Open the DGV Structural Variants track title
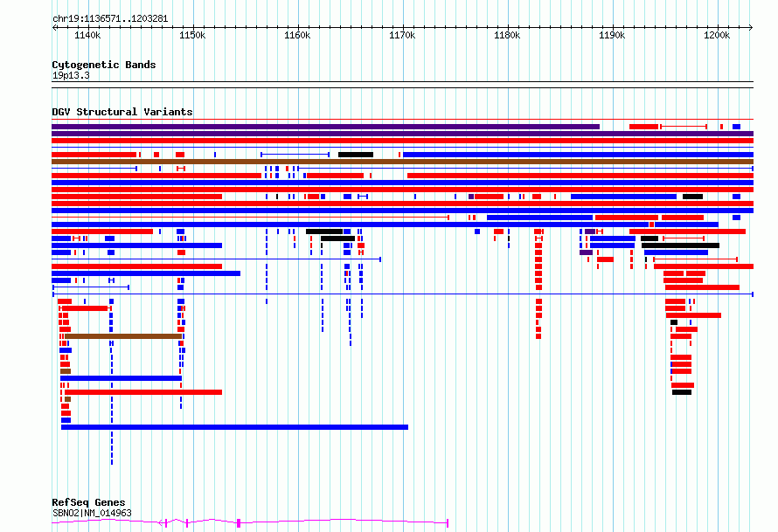 click(122, 112)
